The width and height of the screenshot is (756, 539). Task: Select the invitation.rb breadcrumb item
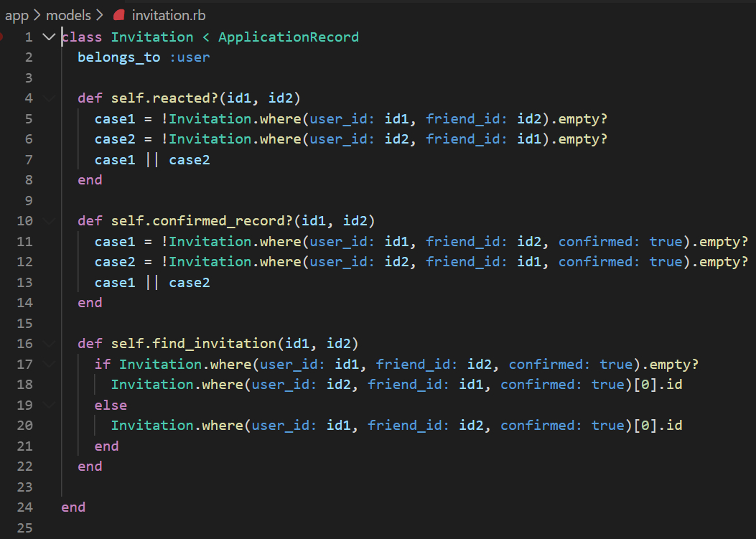pyautogui.click(x=169, y=15)
